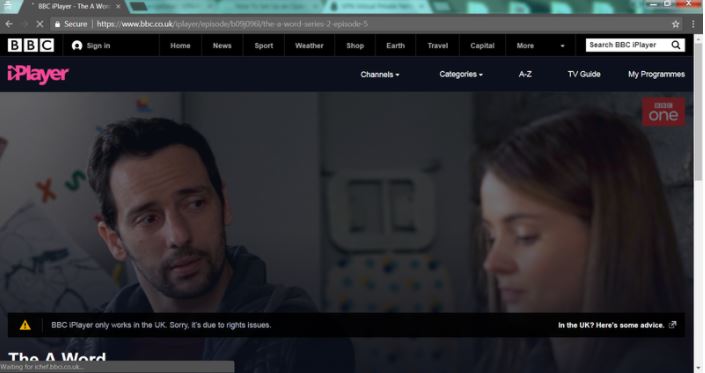Open My Programmes
This screenshot has width=705, height=373.
click(x=656, y=74)
